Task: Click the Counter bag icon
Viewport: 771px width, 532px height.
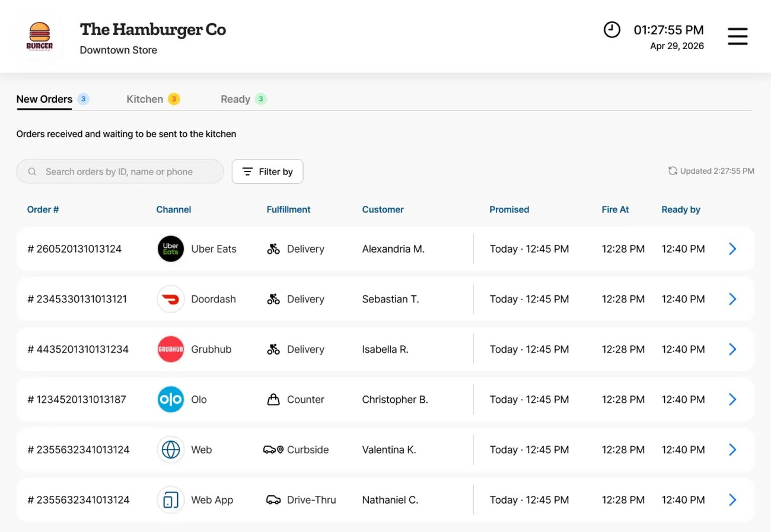Action: (x=273, y=400)
